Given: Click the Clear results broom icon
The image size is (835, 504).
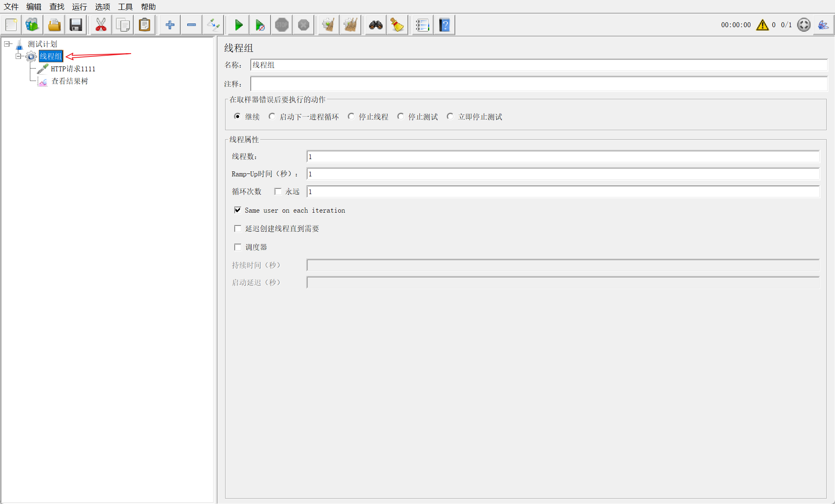Looking at the screenshot, I should click(x=329, y=25).
